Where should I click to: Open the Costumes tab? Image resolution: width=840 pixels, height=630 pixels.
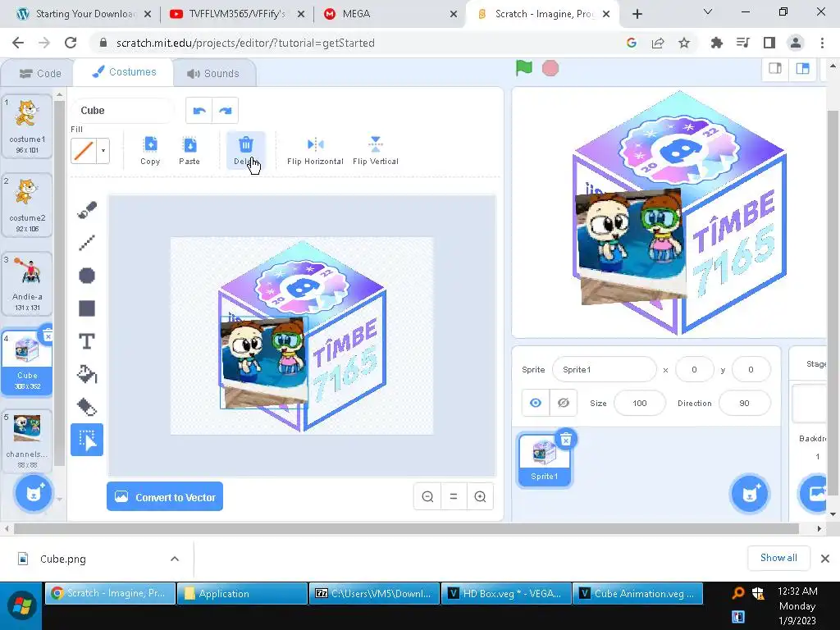tap(124, 72)
